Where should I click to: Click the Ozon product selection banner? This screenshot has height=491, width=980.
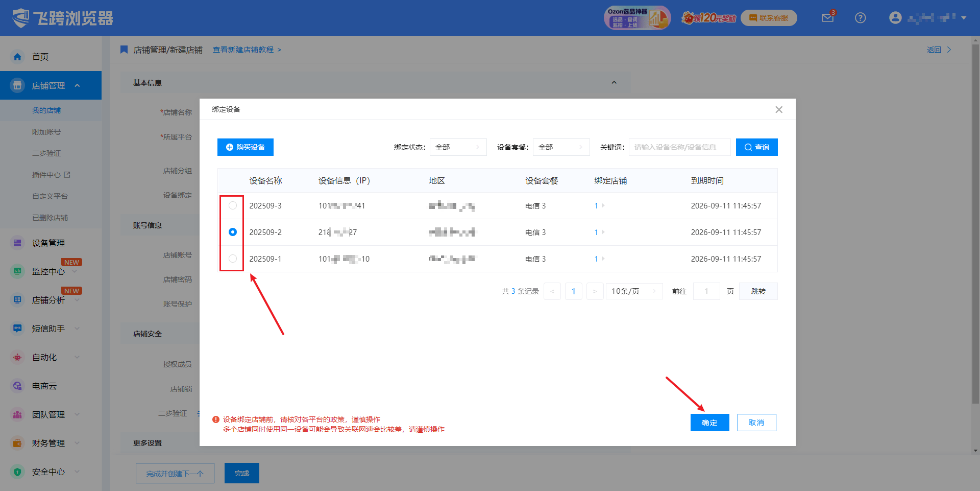coord(636,18)
